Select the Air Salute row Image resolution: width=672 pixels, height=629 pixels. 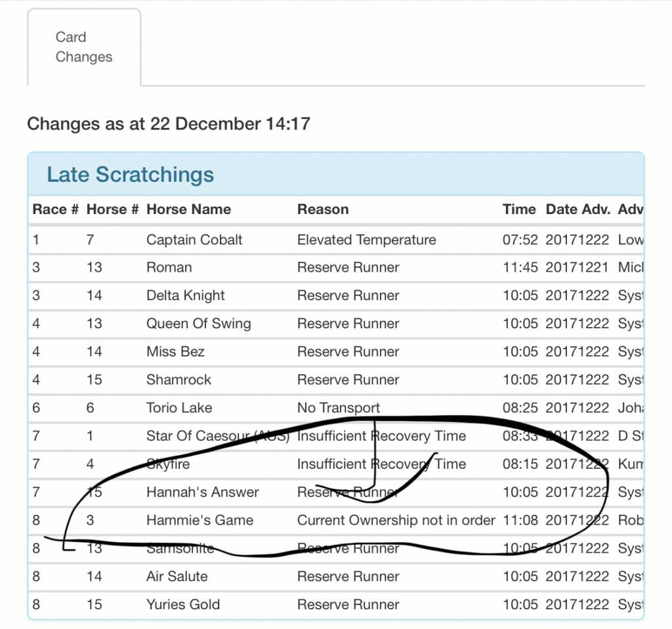177,576
